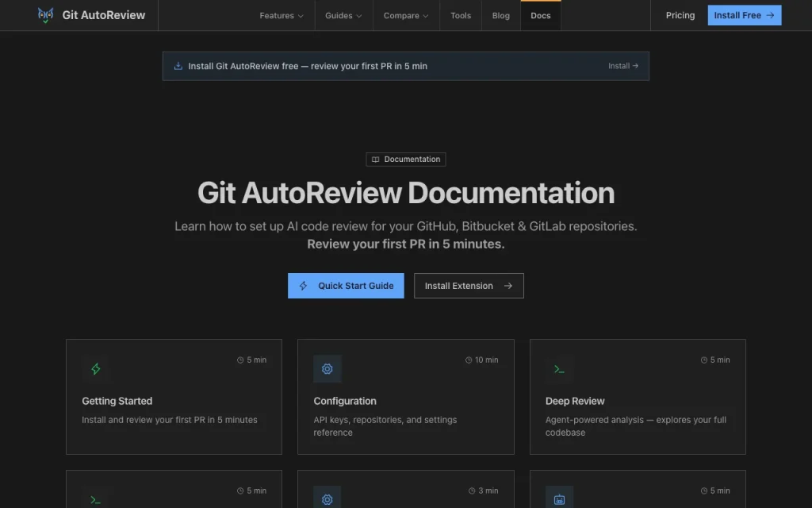Click the book icon in Documentation badge
Screen dimensions: 812x508
pos(375,159)
